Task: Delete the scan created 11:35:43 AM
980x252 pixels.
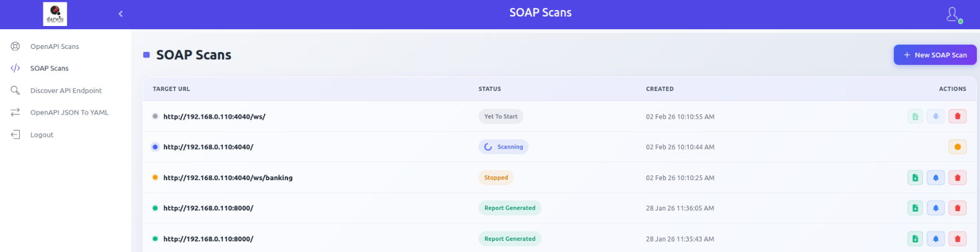Action: point(958,239)
